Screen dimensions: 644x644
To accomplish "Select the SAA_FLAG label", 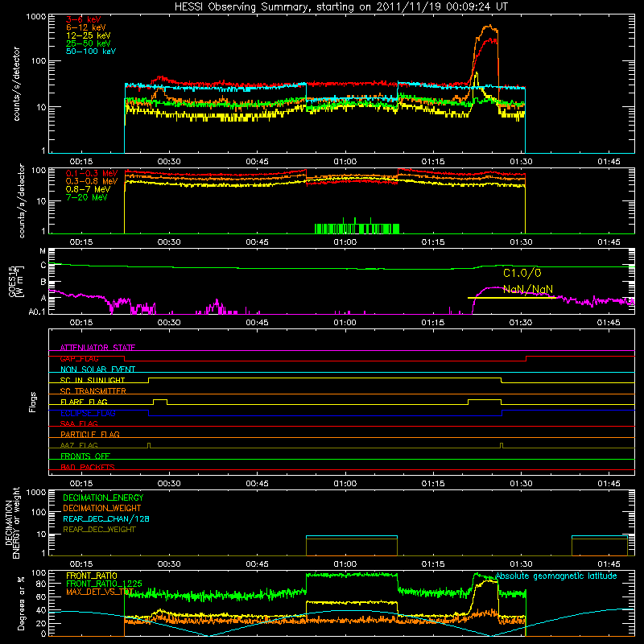I will [x=79, y=423].
